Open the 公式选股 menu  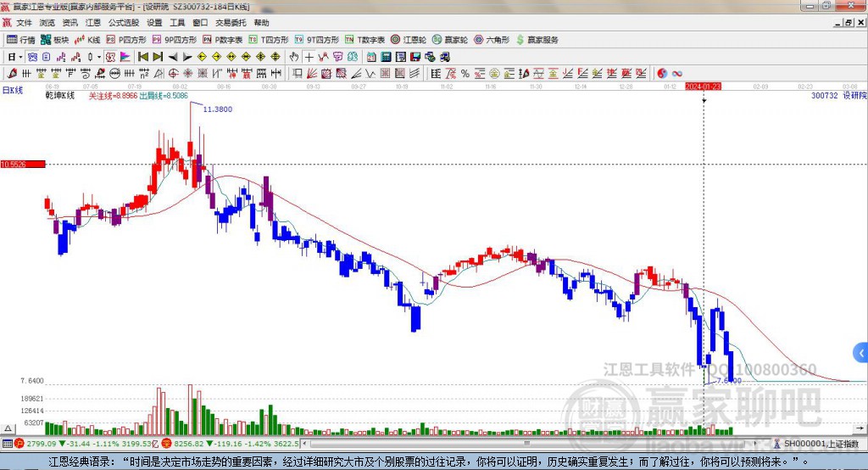coord(124,23)
